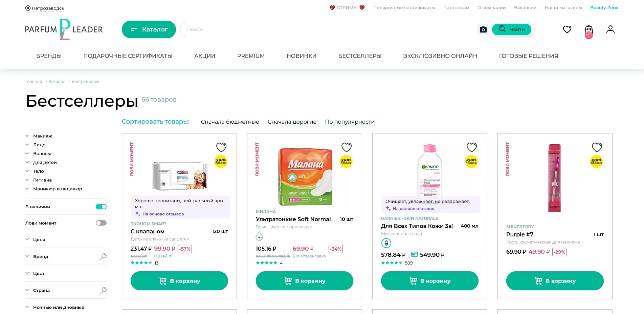Add Милана pads to favorites with heart
This screenshot has height=314, width=644.
[346, 147]
